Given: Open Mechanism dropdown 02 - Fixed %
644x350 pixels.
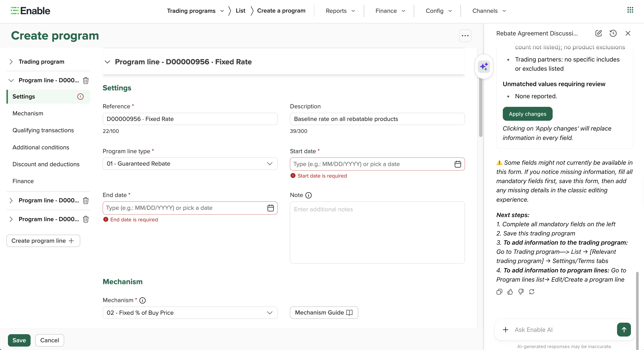Looking at the screenshot, I should click(190, 313).
